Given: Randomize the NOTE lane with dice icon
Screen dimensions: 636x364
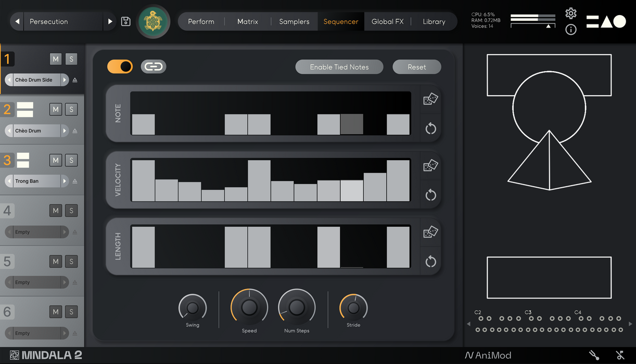Looking at the screenshot, I should tap(430, 99).
